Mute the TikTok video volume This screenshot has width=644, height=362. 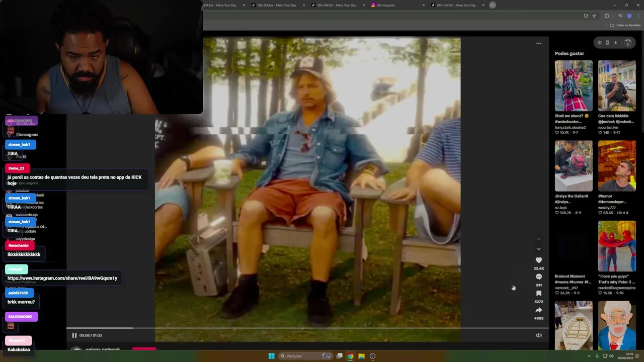(x=539, y=335)
